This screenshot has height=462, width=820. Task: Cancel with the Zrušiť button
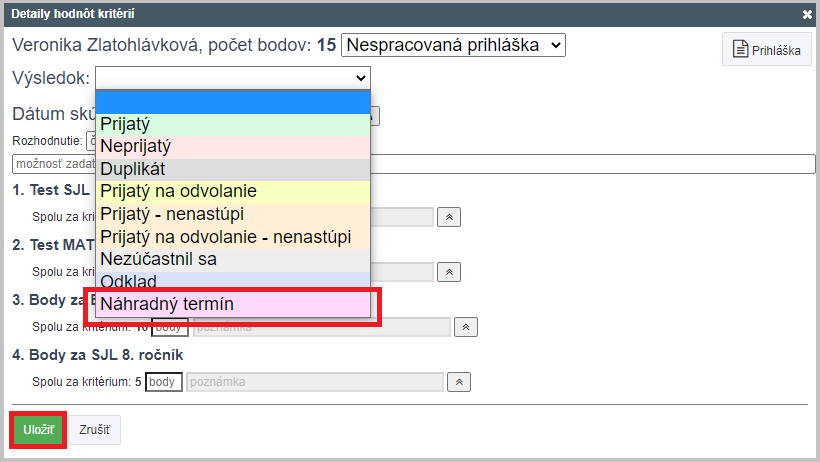click(95, 430)
